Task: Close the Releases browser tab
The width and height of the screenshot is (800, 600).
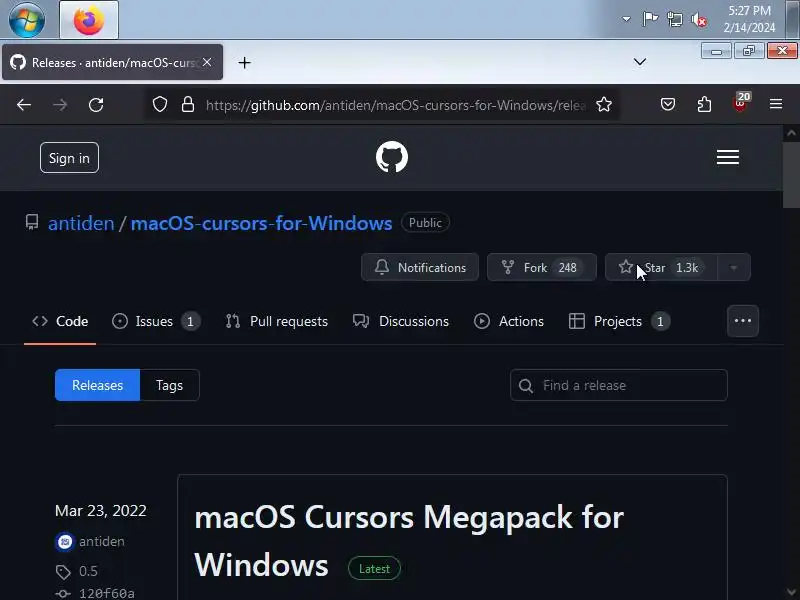Action: [x=207, y=62]
